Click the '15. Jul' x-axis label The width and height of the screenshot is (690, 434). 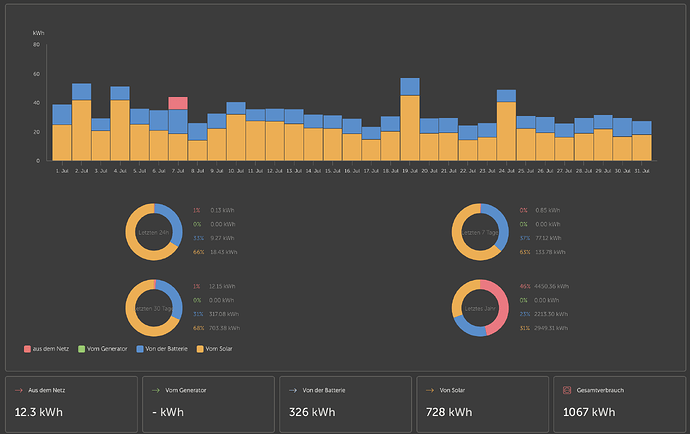(333, 171)
